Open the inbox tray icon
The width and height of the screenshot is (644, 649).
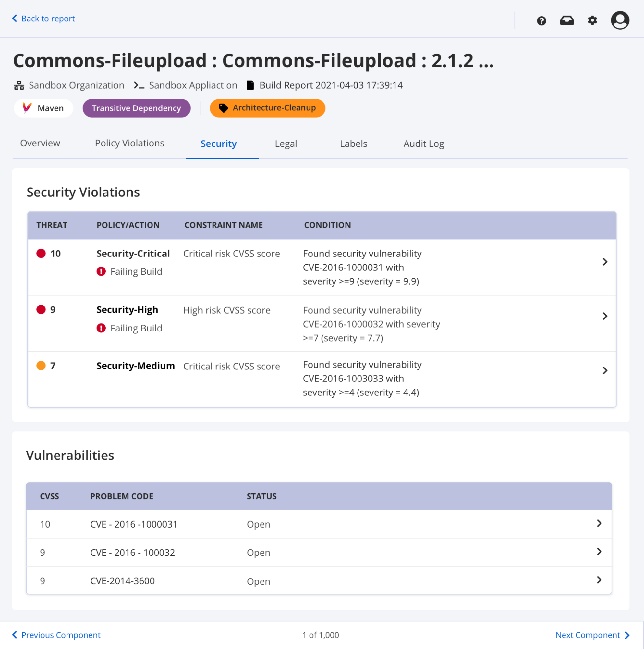pos(567,20)
